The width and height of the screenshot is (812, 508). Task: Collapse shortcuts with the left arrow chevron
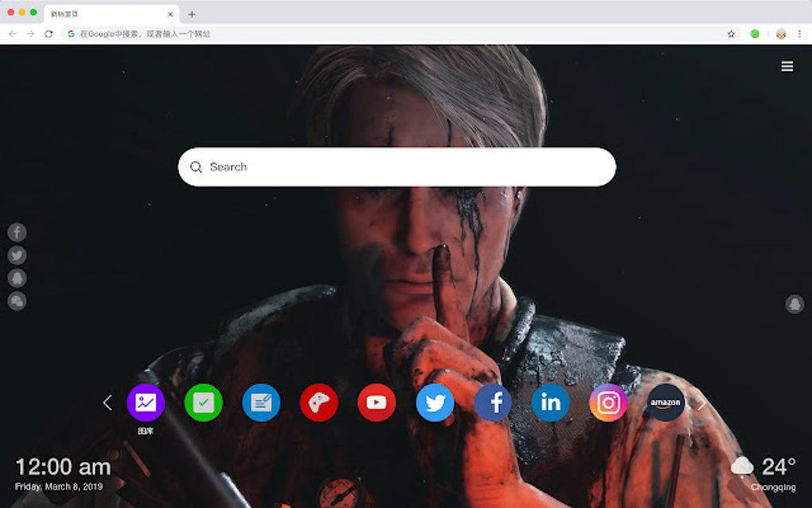click(107, 403)
